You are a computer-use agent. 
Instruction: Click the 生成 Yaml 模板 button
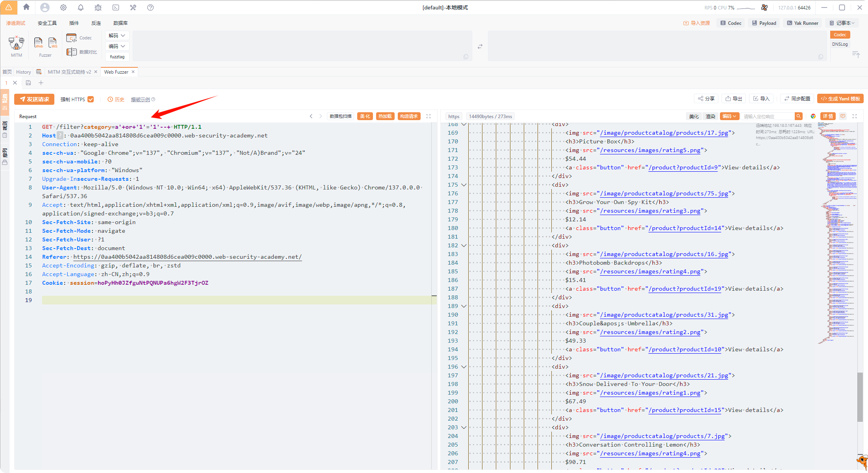tap(840, 99)
